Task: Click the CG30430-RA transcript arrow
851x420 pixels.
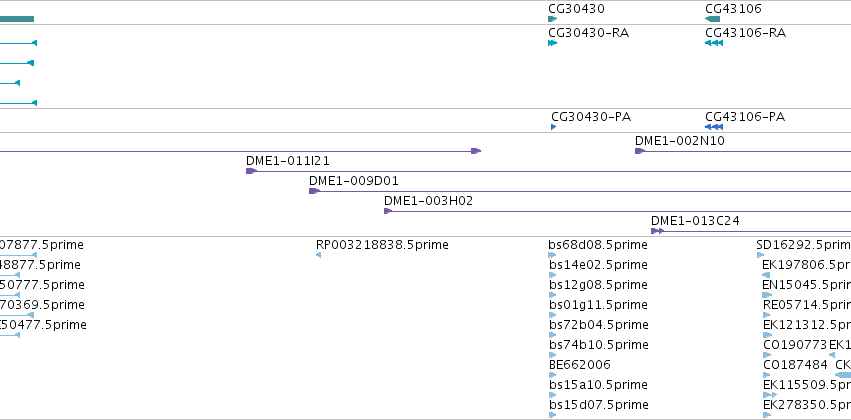Action: pos(552,43)
